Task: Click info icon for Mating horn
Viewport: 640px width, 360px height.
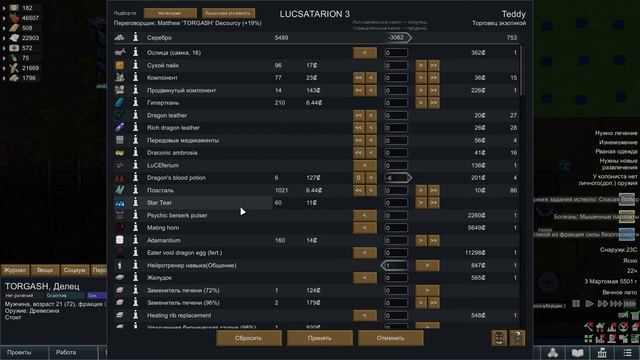Action: pos(136,228)
